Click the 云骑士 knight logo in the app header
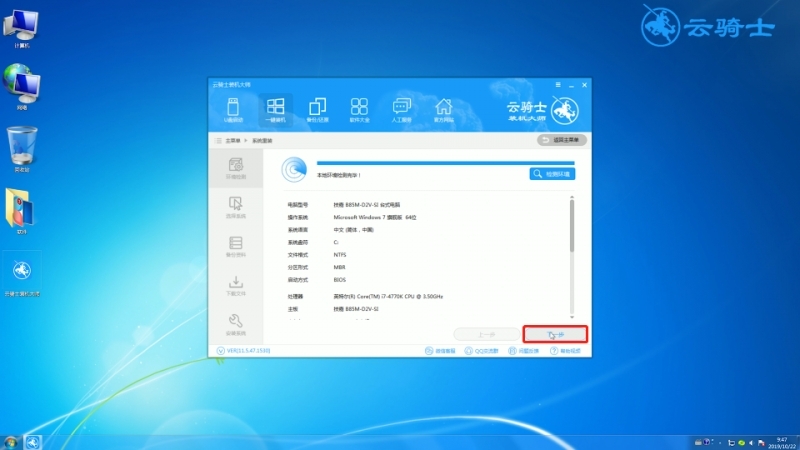 [564, 110]
